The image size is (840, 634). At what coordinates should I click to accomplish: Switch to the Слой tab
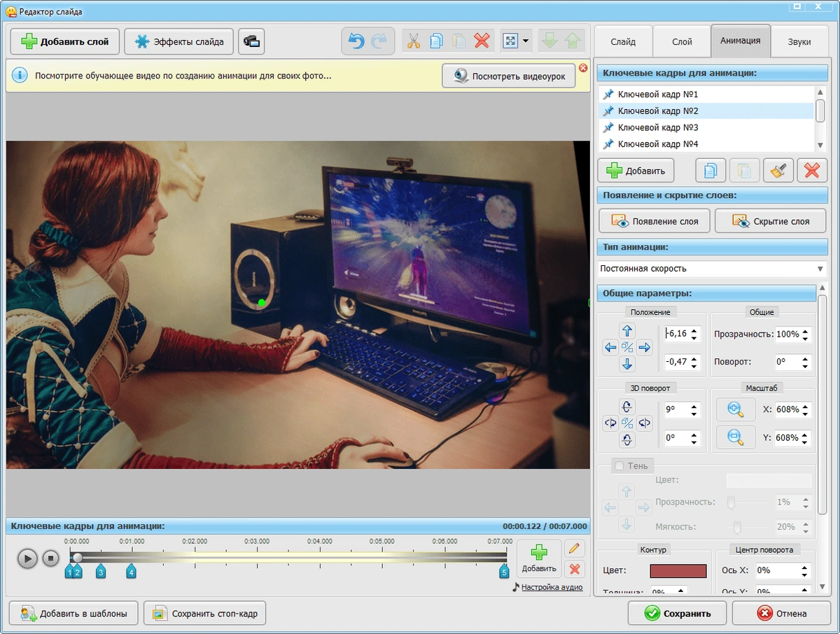(682, 41)
